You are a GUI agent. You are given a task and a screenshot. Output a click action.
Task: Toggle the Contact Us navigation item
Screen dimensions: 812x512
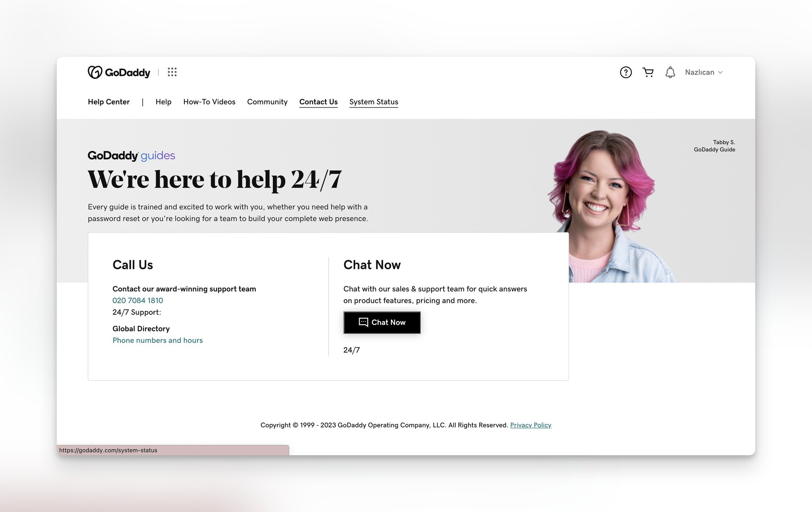coord(318,102)
